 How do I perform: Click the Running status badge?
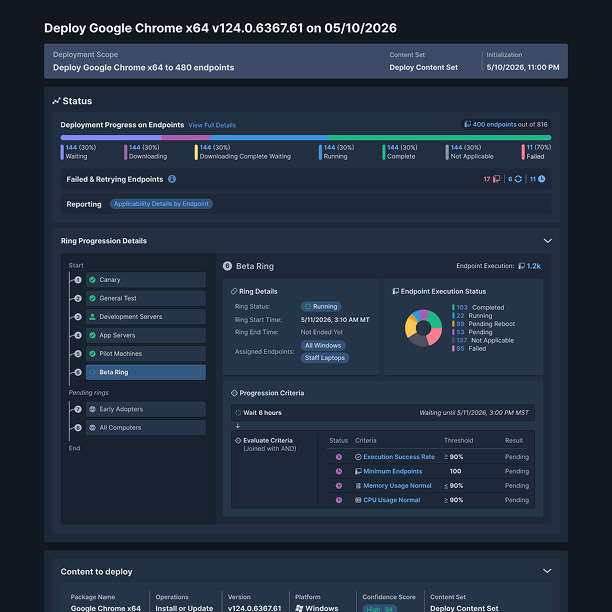(321, 306)
